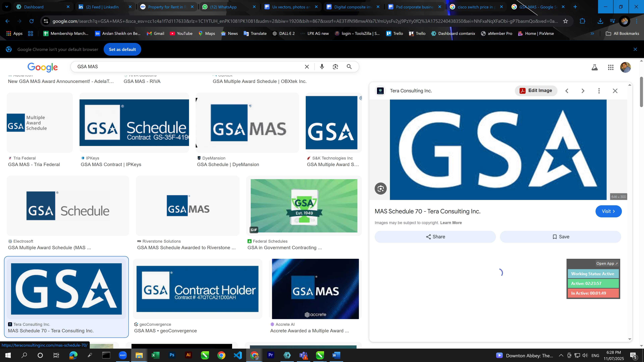The height and width of the screenshot is (362, 644).
Task: Show next image in preview panel
Action: pyautogui.click(x=583, y=91)
